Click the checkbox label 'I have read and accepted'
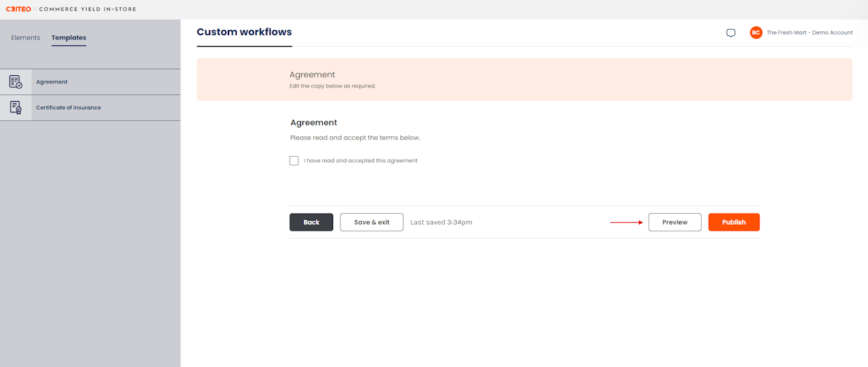 (x=361, y=161)
